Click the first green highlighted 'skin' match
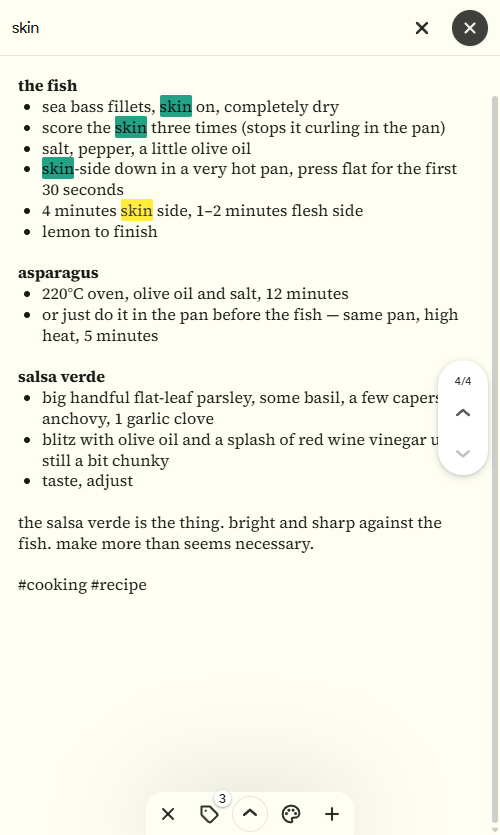This screenshot has height=835, width=500. click(x=176, y=107)
